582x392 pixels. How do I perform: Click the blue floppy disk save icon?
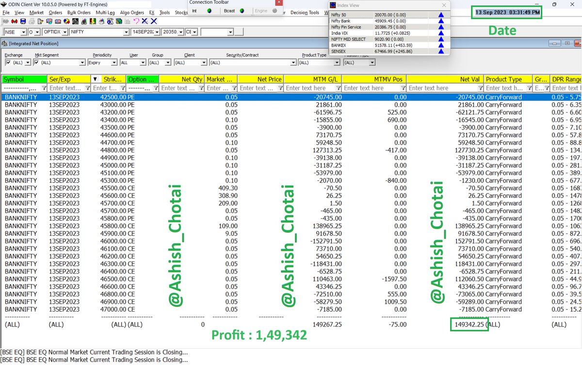pyautogui.click(x=23, y=21)
